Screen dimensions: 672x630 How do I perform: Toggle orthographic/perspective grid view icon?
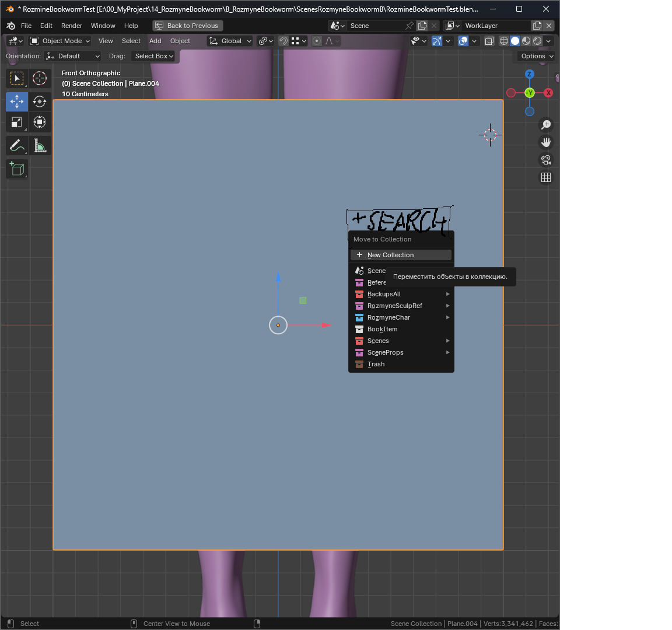coord(545,177)
